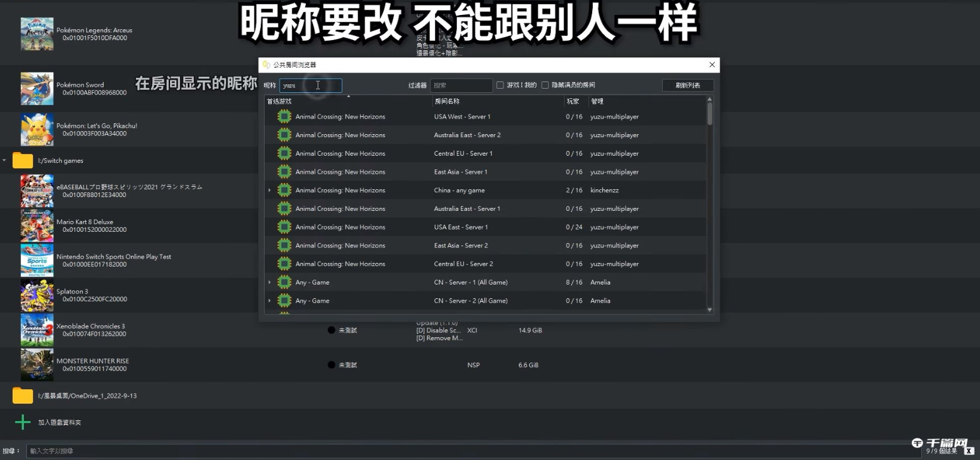
Task: Click the room list vertical scrollbar thumb
Action: [709, 113]
